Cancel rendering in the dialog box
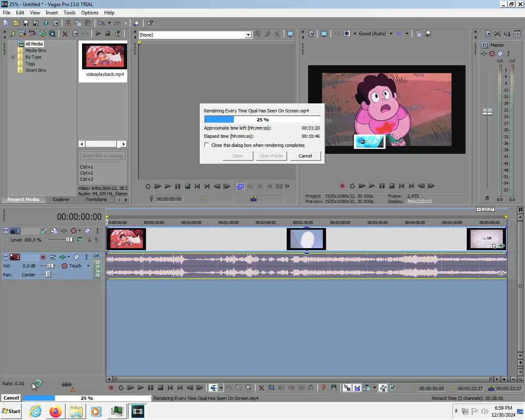The height and width of the screenshot is (420, 525). (x=305, y=156)
